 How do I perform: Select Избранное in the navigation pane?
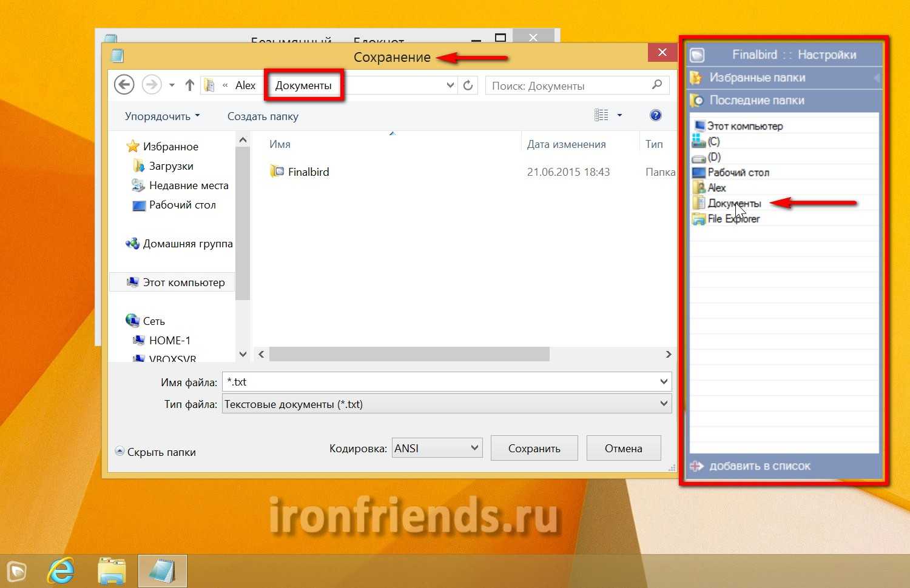[170, 147]
